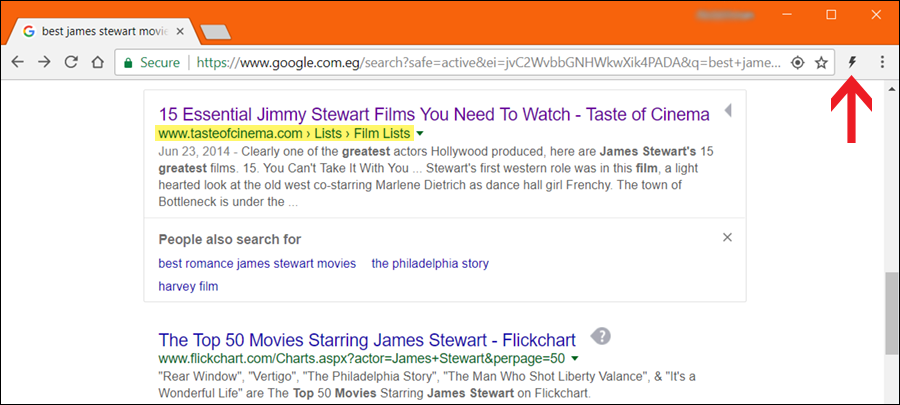This screenshot has width=900, height=405.
Task: Open 15 Essential Jimmy Stewart Films link
Action: click(434, 114)
